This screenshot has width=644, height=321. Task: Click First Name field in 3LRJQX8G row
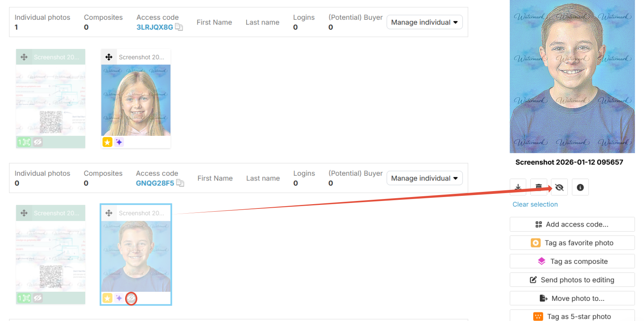tap(214, 23)
